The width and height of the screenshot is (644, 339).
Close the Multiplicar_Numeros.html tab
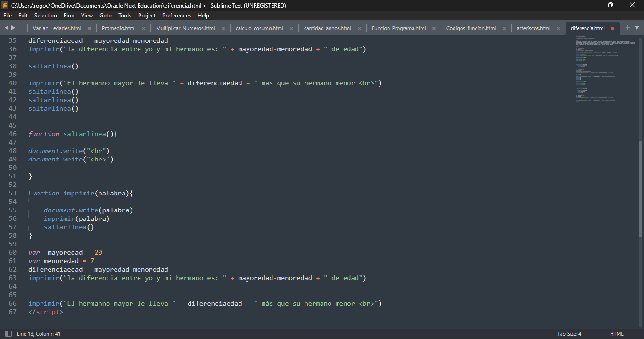pos(223,28)
